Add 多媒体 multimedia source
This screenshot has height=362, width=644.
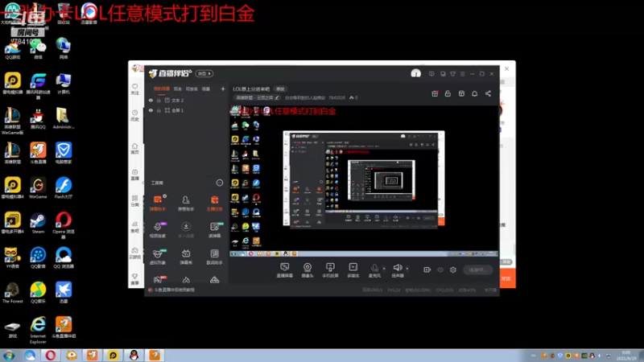point(353,270)
